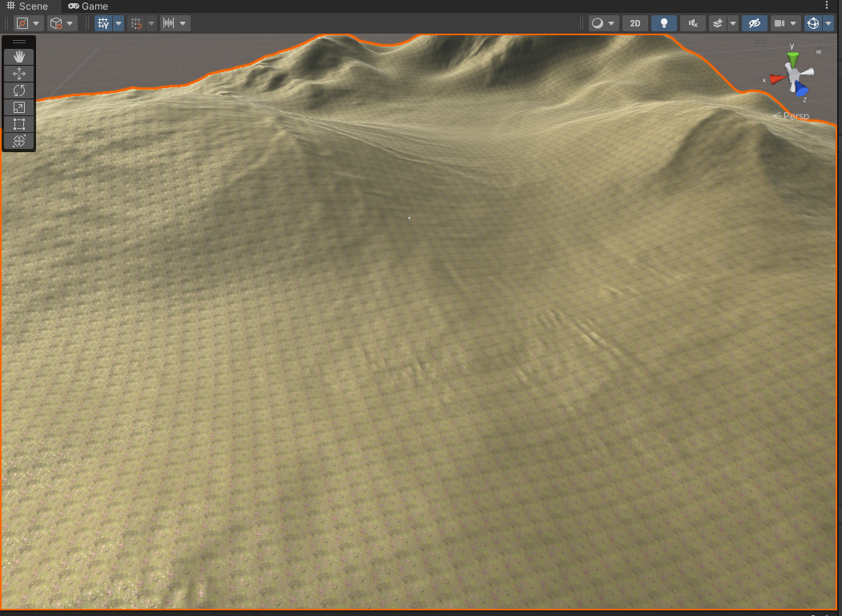Open the draw mode shading dropdown
This screenshot has width=842, height=616.
point(602,23)
